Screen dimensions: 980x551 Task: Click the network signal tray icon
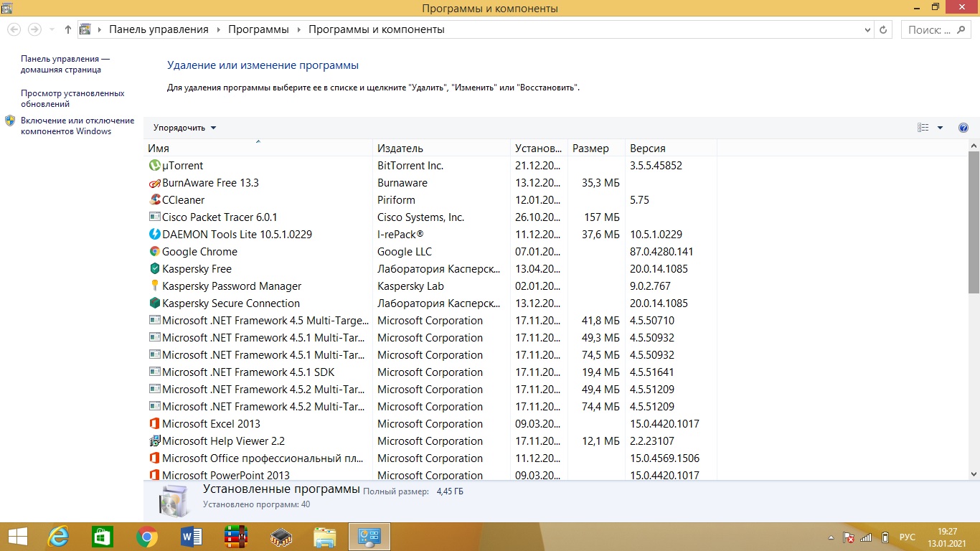point(866,537)
